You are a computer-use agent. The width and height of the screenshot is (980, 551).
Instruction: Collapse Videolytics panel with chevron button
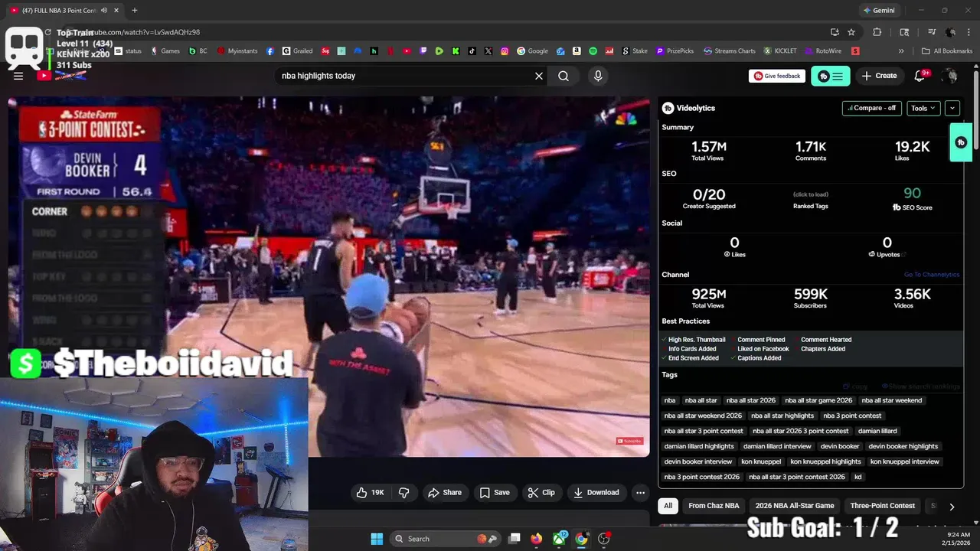[952, 108]
